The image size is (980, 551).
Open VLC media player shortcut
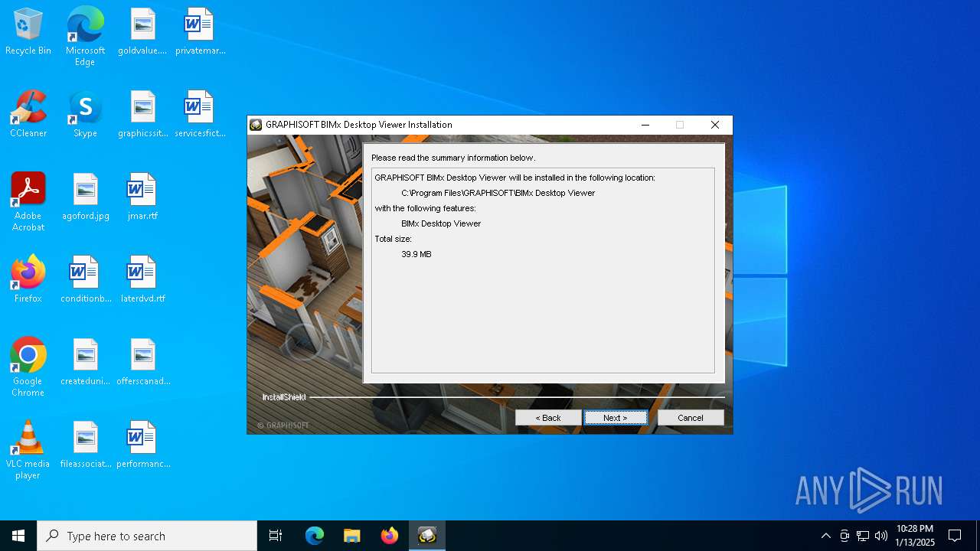click(28, 450)
